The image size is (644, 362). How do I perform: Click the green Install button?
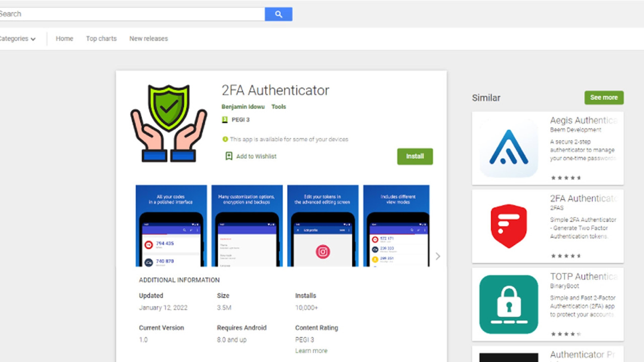point(415,156)
